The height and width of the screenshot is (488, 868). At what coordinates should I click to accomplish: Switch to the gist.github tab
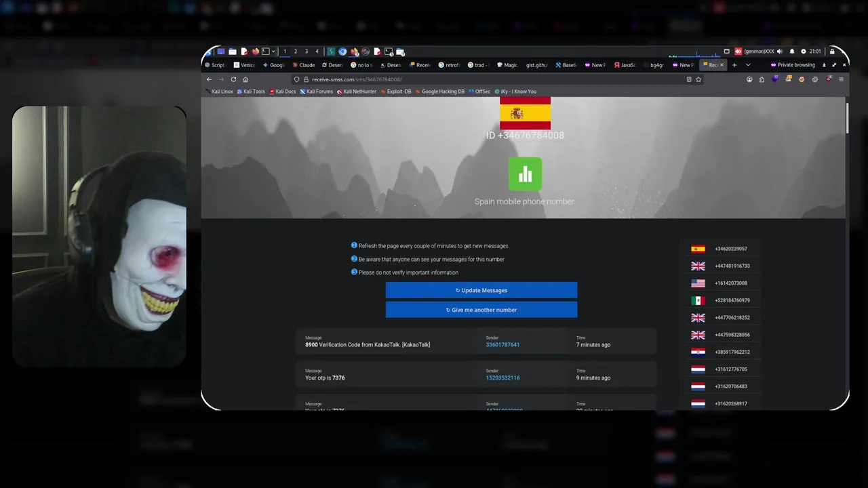tap(536, 65)
